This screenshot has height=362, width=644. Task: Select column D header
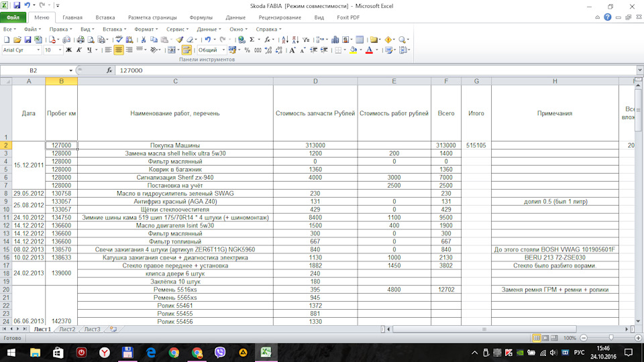(x=315, y=81)
